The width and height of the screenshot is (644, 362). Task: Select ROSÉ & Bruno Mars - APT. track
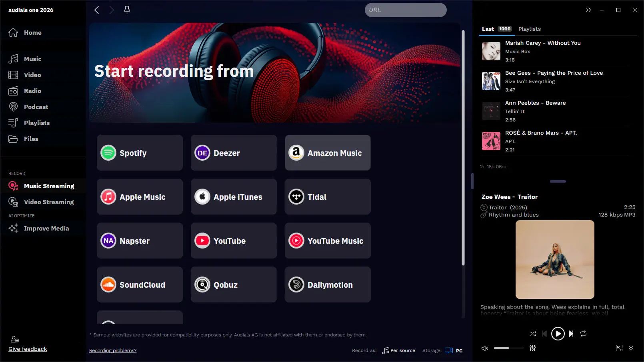pyautogui.click(x=555, y=141)
